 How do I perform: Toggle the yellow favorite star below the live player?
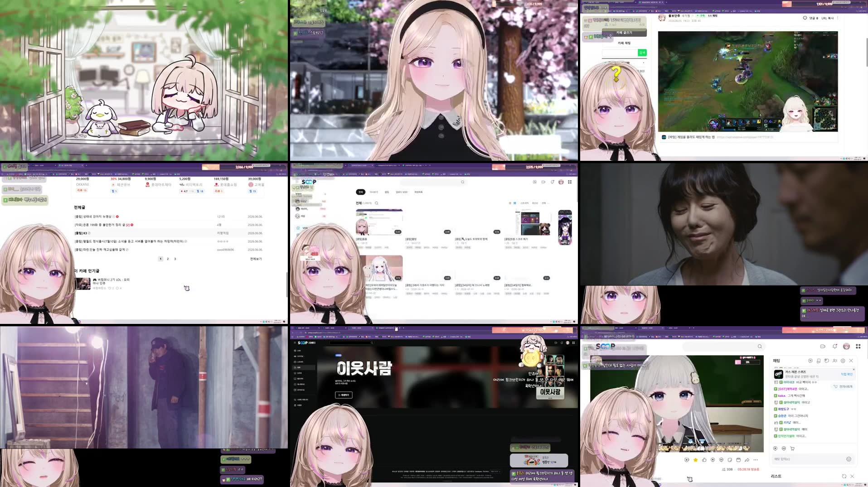[695, 460]
